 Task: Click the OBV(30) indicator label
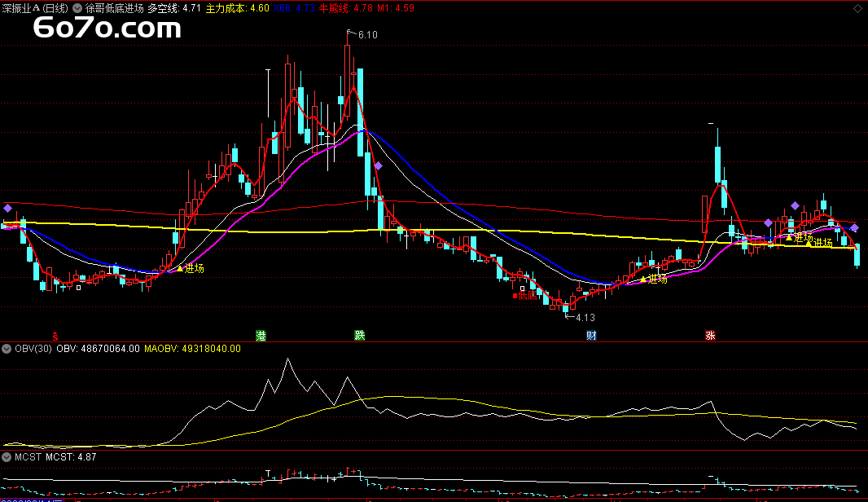click(33, 349)
